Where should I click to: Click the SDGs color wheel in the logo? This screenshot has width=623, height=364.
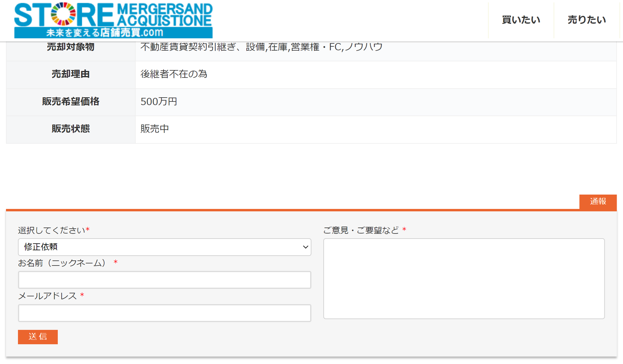(x=63, y=14)
